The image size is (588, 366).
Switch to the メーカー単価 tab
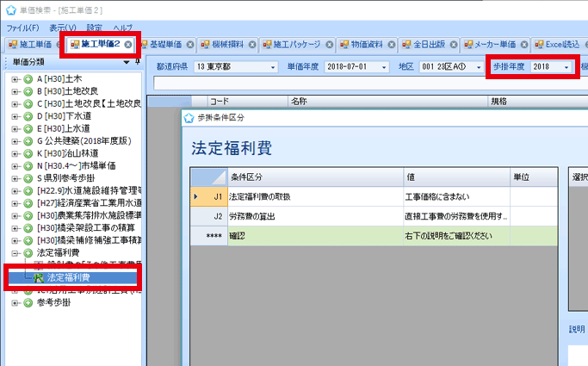tap(494, 44)
